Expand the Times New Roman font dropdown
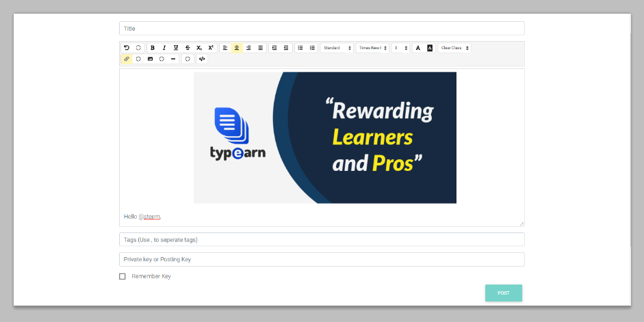 373,48
